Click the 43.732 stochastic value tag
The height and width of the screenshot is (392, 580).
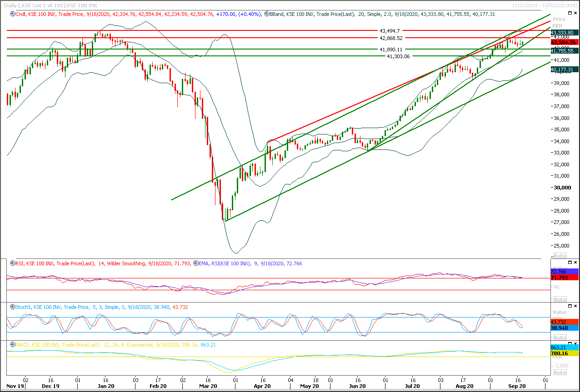point(564,322)
